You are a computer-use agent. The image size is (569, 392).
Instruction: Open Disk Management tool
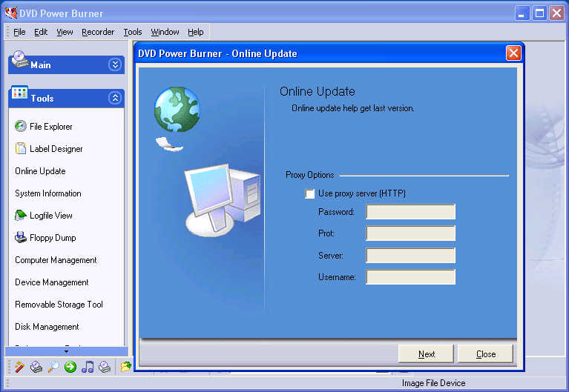pos(47,327)
